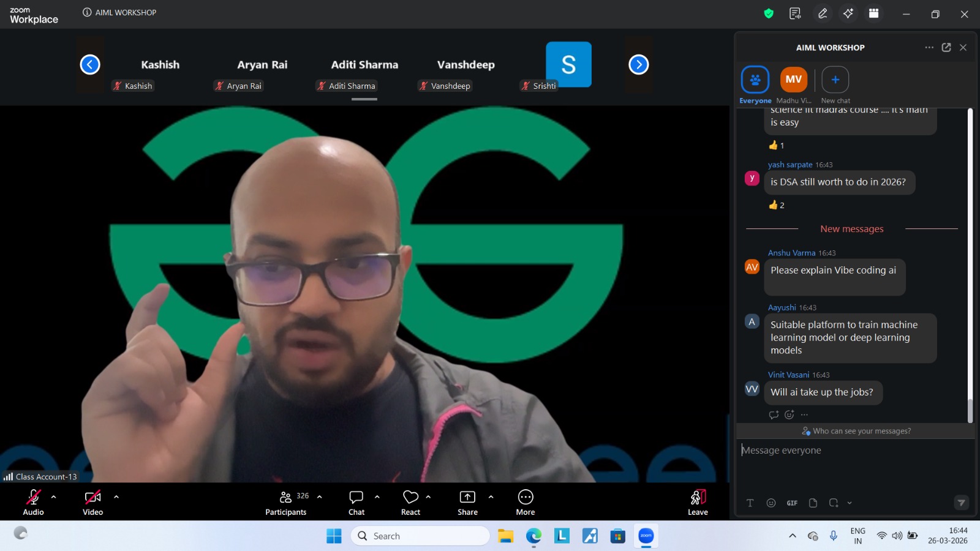
Task: Expand the Participants options arrow
Action: (x=320, y=497)
